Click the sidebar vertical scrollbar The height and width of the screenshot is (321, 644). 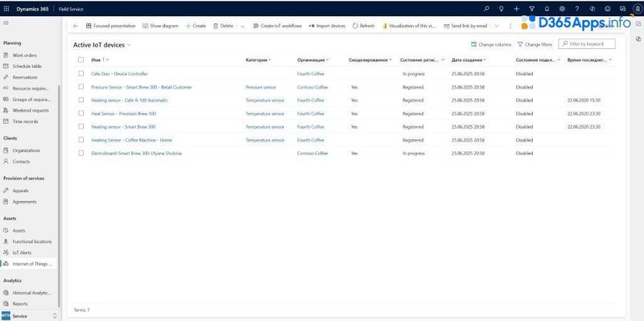[x=60, y=196]
